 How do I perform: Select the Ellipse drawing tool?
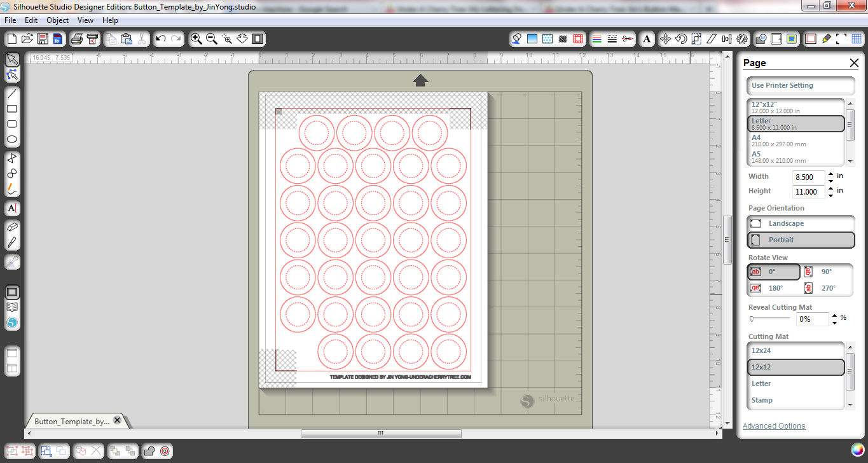click(11, 138)
